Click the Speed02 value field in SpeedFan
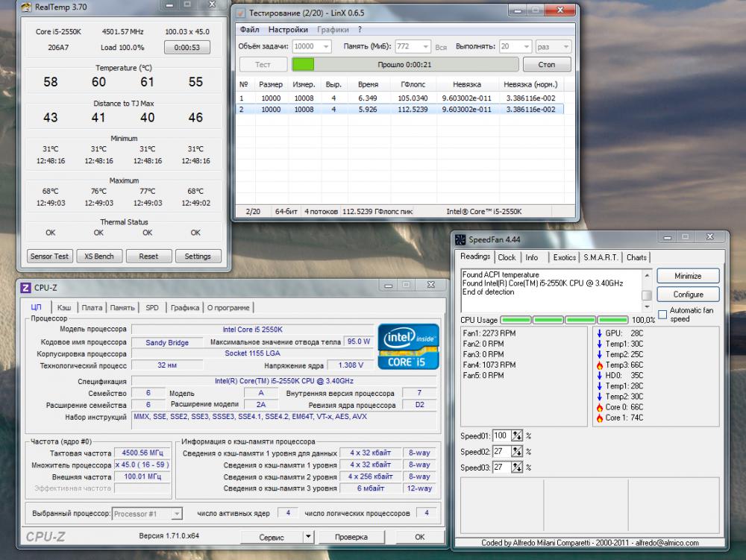 coord(501,452)
